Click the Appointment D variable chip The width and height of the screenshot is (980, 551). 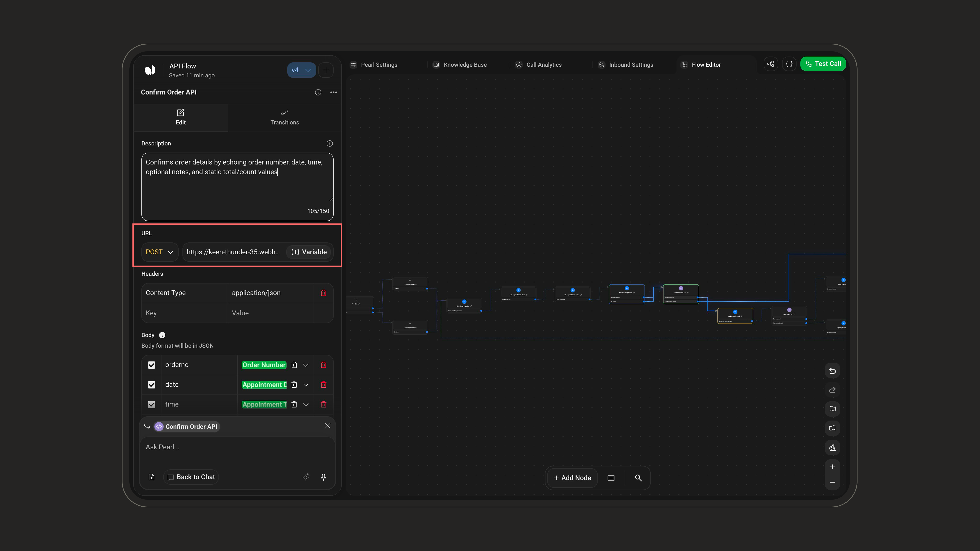click(264, 385)
